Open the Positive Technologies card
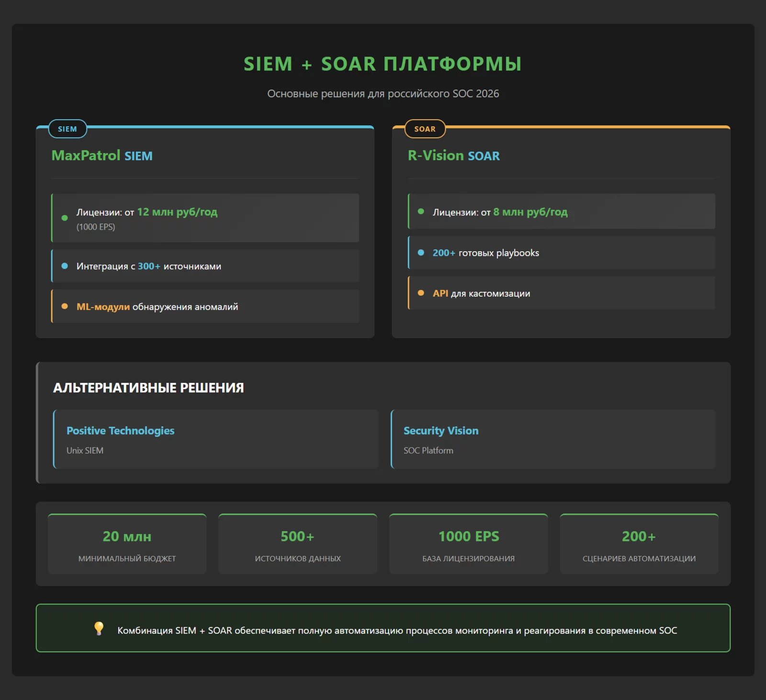This screenshot has width=766, height=700. coord(215,439)
